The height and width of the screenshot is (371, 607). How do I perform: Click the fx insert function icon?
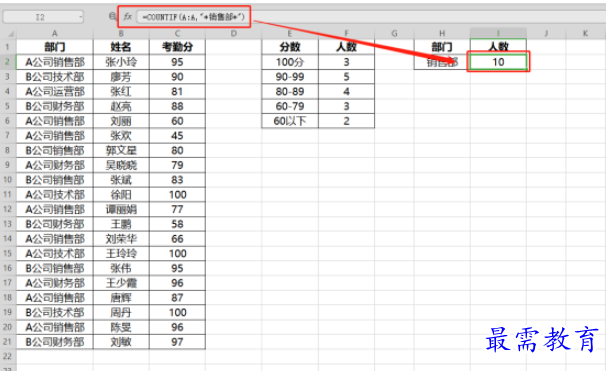[128, 17]
